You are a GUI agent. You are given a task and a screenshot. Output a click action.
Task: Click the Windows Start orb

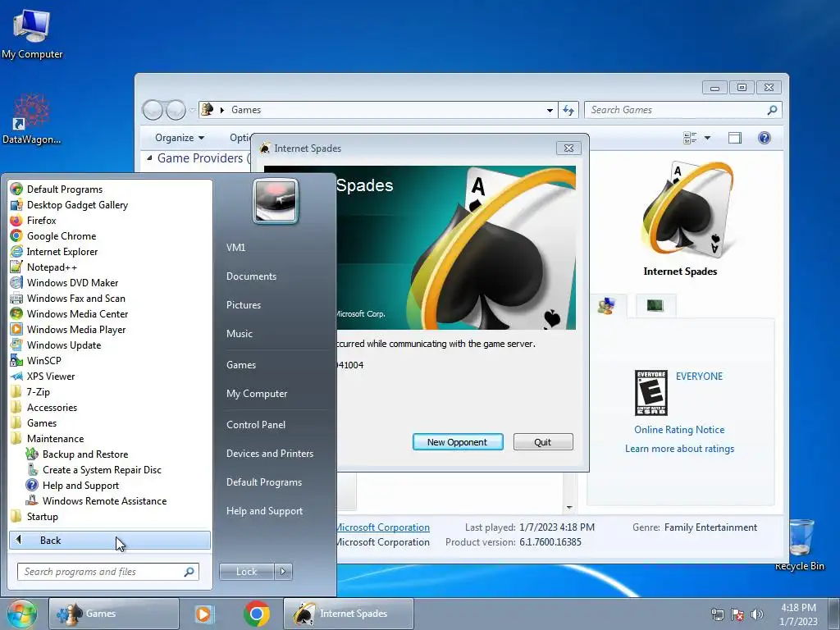click(x=21, y=614)
